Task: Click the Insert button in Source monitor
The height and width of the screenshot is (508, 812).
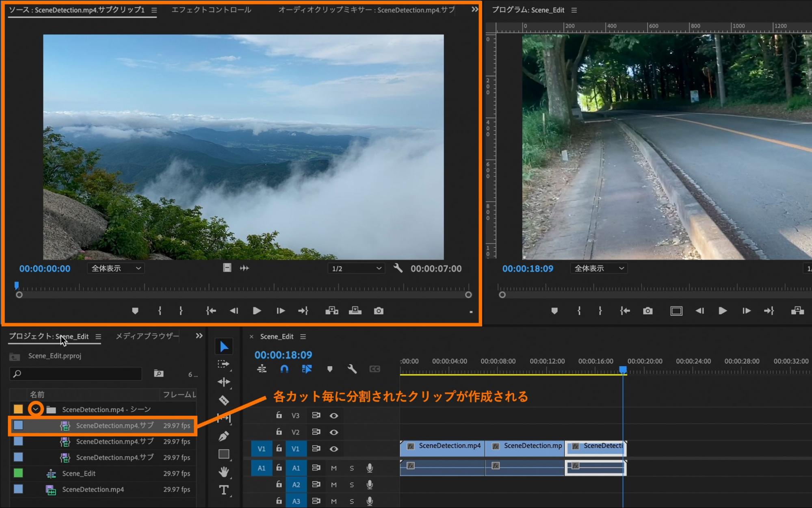Action: click(331, 311)
